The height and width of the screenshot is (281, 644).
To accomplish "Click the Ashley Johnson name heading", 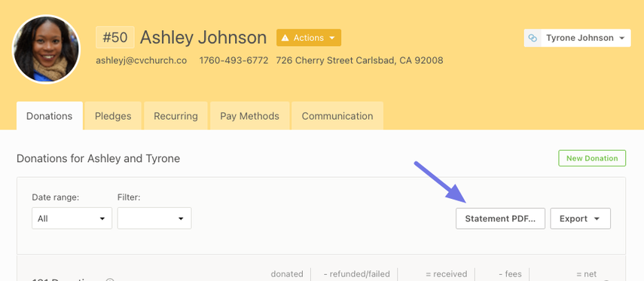I will (x=203, y=38).
